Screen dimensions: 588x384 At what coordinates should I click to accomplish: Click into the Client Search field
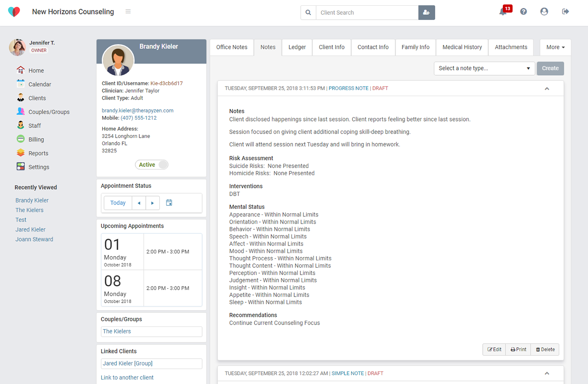[x=367, y=13]
